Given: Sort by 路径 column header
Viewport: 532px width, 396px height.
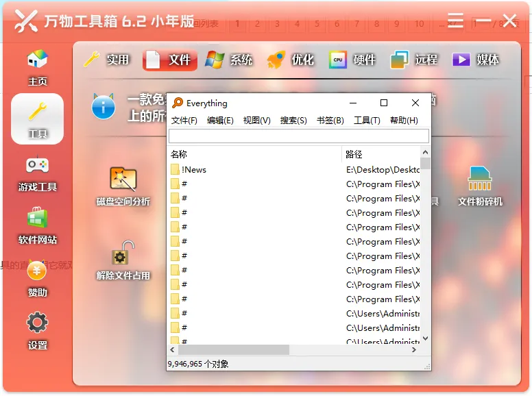Looking at the screenshot, I should point(381,154).
